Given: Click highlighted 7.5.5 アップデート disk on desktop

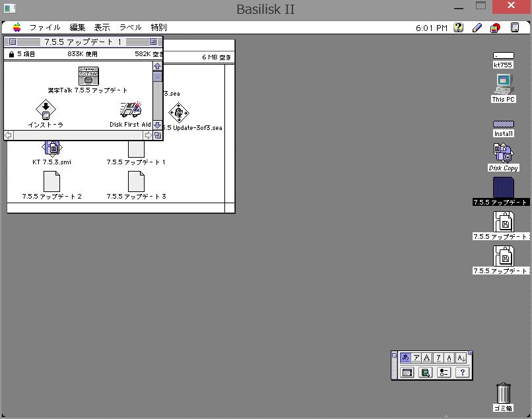Looking at the screenshot, I should click(x=504, y=187).
